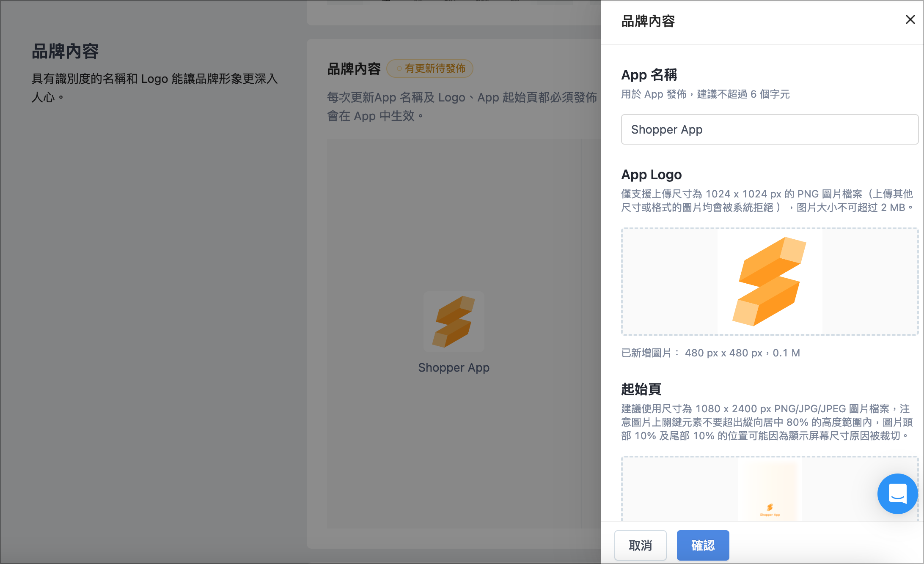The image size is (924, 564).
Task: Select the 每次更新App 名稱及 Logo notice text
Action: point(462,106)
